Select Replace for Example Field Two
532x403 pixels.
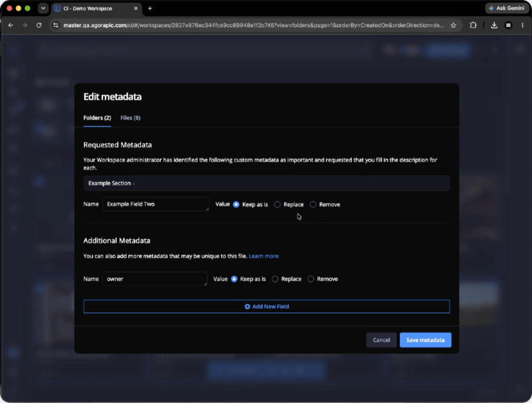pos(277,204)
